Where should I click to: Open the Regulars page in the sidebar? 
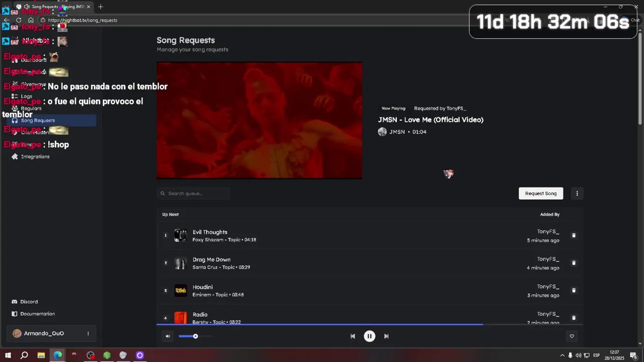(31, 109)
